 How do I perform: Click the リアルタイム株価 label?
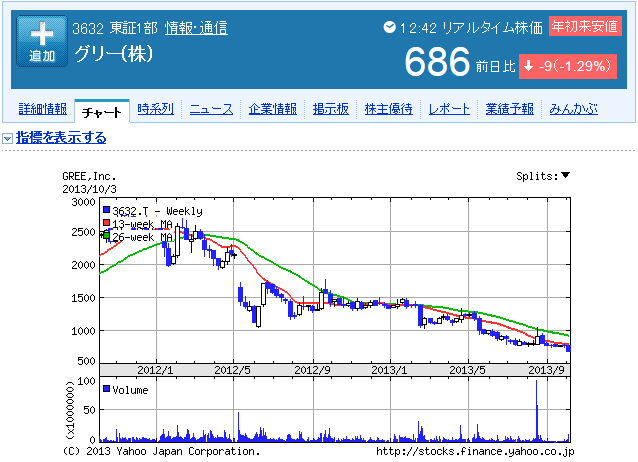pyautogui.click(x=492, y=28)
